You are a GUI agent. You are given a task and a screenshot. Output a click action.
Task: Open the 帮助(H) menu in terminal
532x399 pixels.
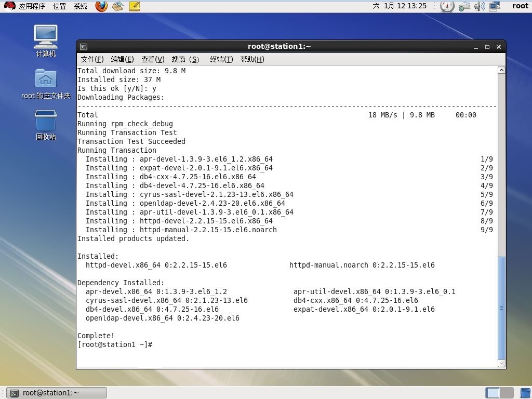click(252, 59)
